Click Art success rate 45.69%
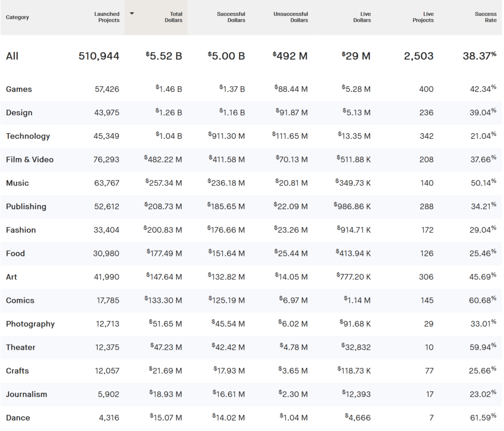Screen dimensions: 504x431 (x=483, y=277)
